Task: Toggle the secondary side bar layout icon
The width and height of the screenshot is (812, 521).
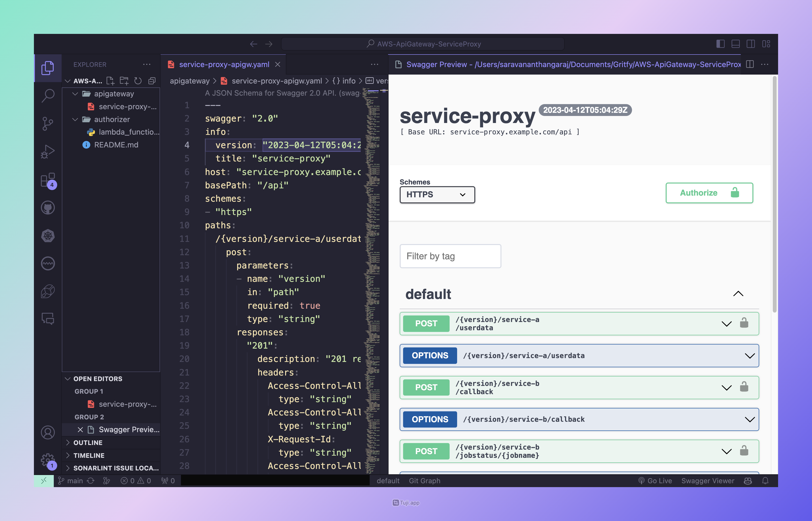Action: point(751,44)
